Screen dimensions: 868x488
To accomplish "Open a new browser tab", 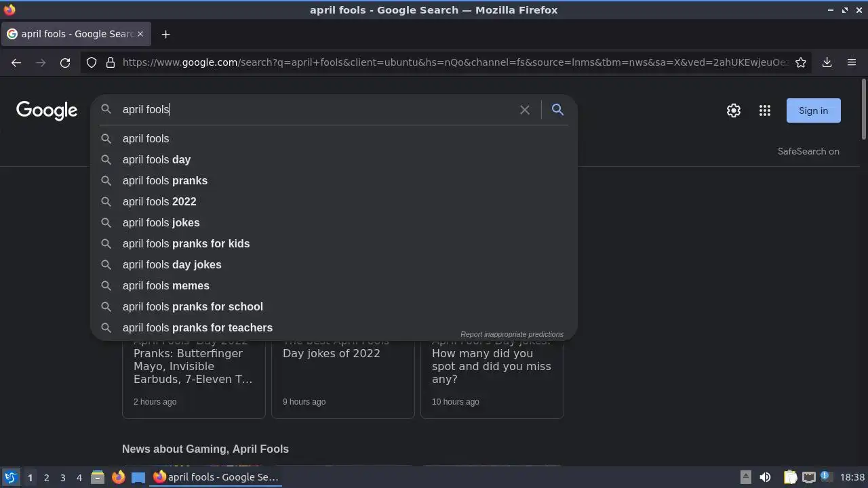I will [165, 34].
